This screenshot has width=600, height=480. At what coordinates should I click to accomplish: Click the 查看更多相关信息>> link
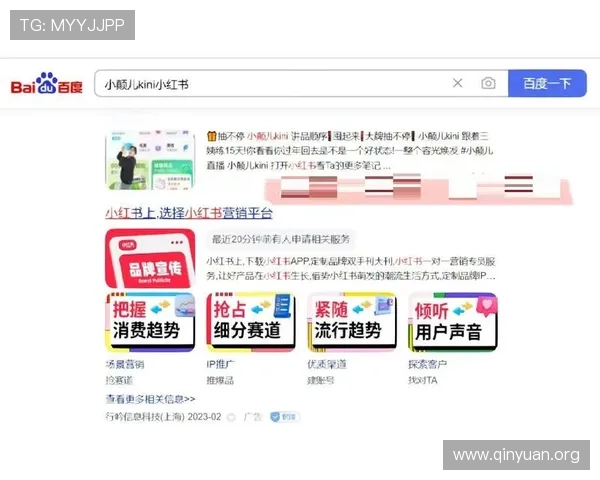(x=150, y=399)
